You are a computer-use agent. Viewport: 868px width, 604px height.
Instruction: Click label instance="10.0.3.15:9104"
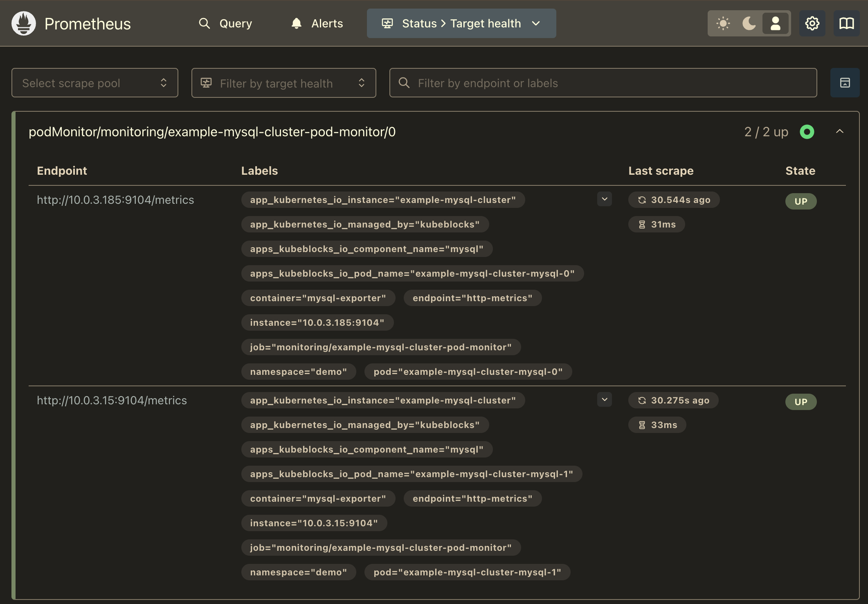point(314,523)
